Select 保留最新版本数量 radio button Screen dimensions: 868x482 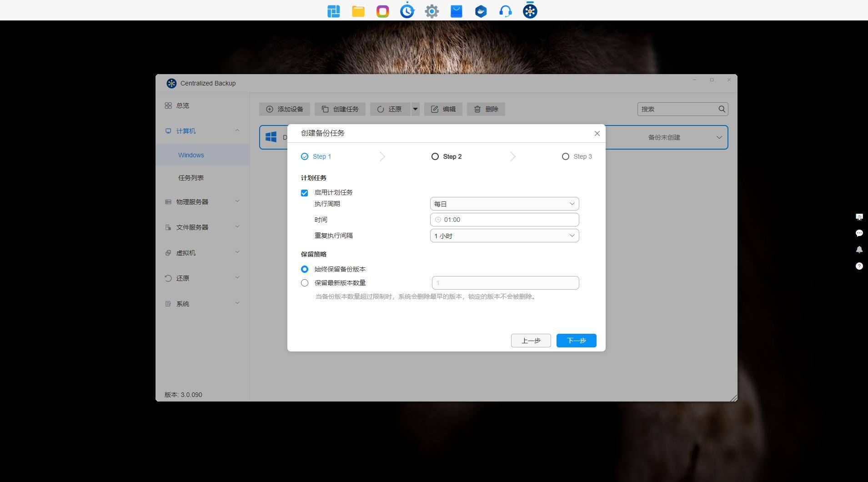tap(305, 283)
